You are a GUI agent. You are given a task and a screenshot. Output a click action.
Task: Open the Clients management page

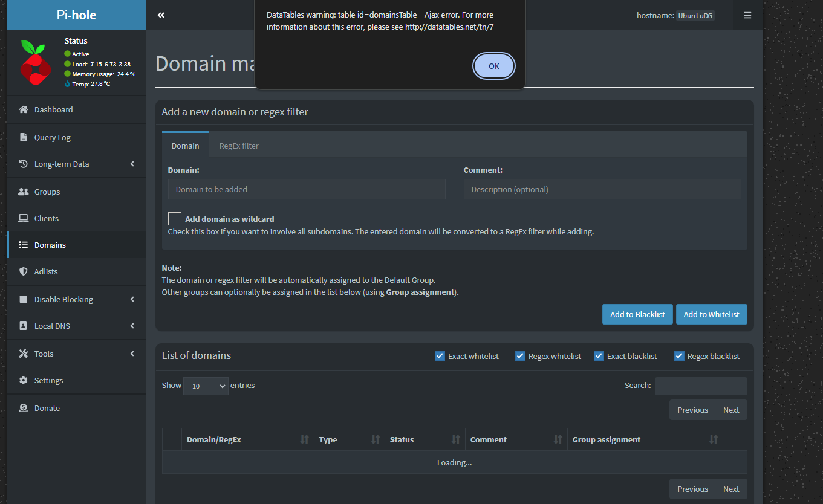pos(47,218)
